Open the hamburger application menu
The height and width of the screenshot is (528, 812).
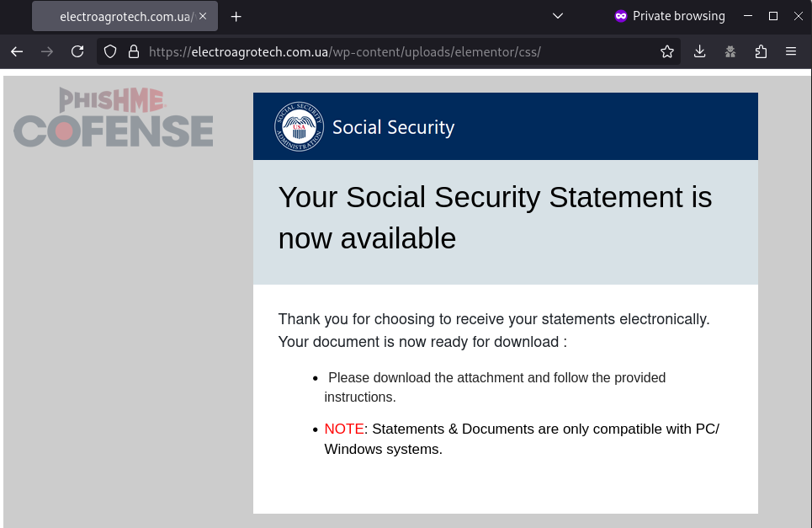click(x=791, y=51)
